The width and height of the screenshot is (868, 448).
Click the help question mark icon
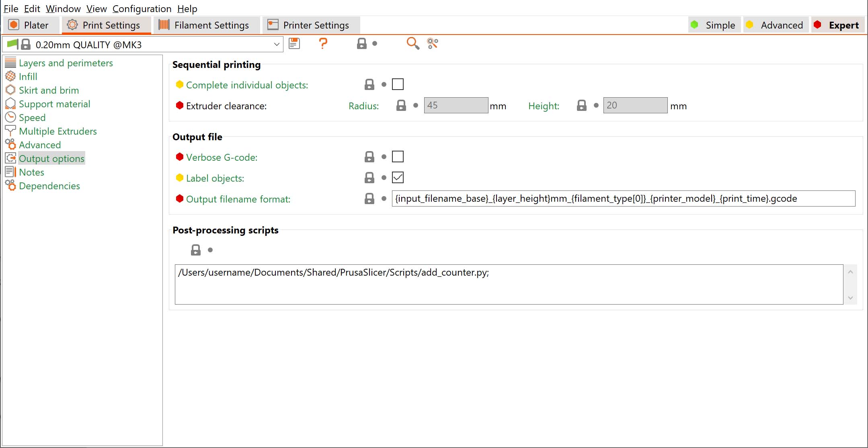(322, 44)
